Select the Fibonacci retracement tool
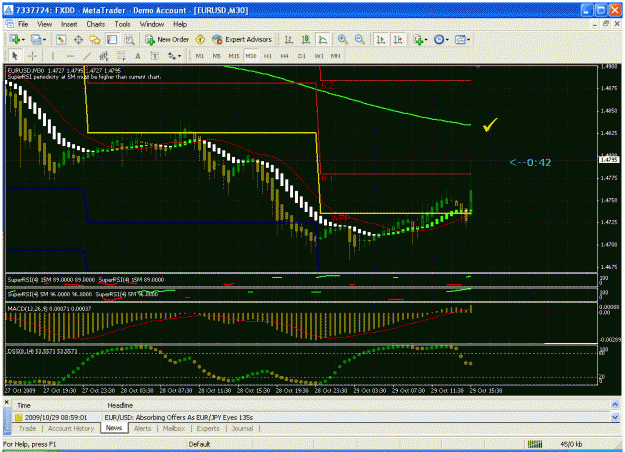Image resolution: width=625 pixels, height=452 pixels. (121, 56)
